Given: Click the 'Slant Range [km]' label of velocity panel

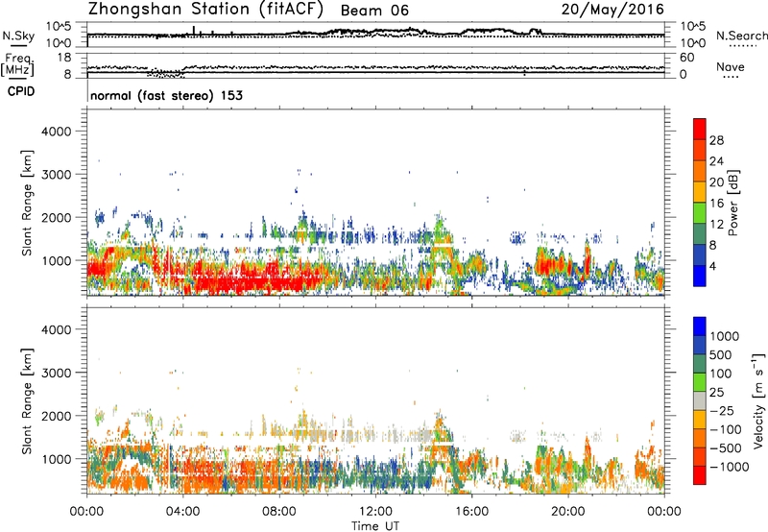Looking at the screenshot, I should click(27, 401).
